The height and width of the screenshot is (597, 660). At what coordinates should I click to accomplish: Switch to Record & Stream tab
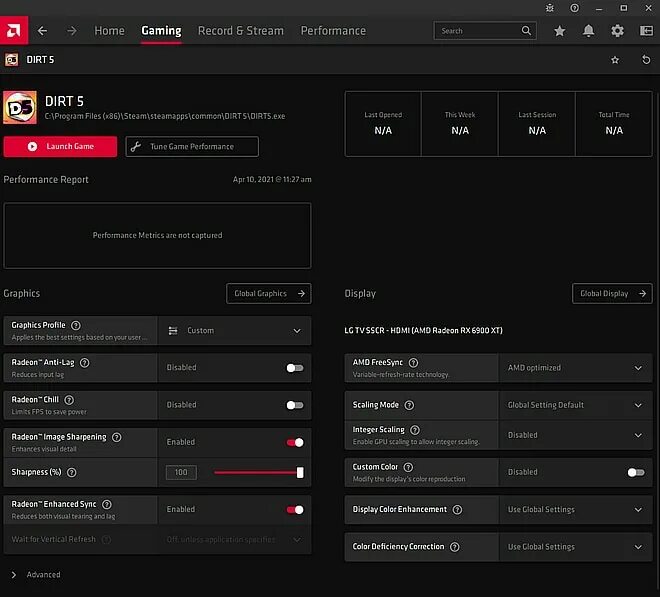point(241,31)
